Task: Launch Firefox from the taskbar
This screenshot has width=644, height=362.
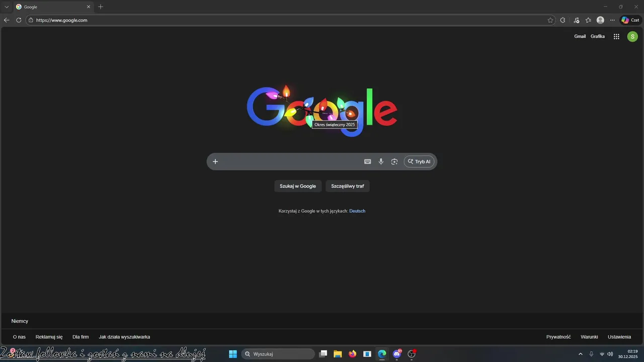Action: 352,354
